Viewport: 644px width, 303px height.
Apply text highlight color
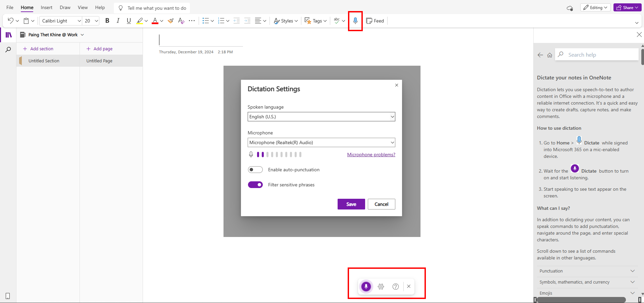[140, 21]
